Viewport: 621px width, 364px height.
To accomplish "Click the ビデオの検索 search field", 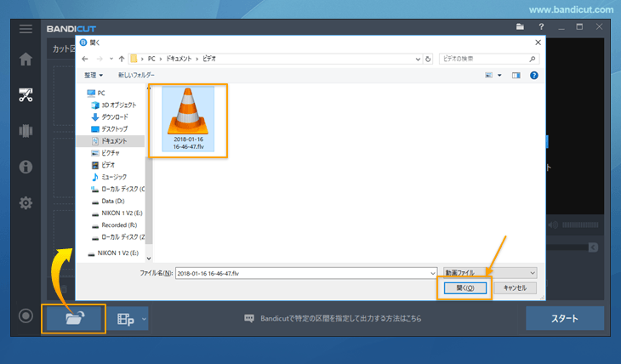I will click(489, 59).
